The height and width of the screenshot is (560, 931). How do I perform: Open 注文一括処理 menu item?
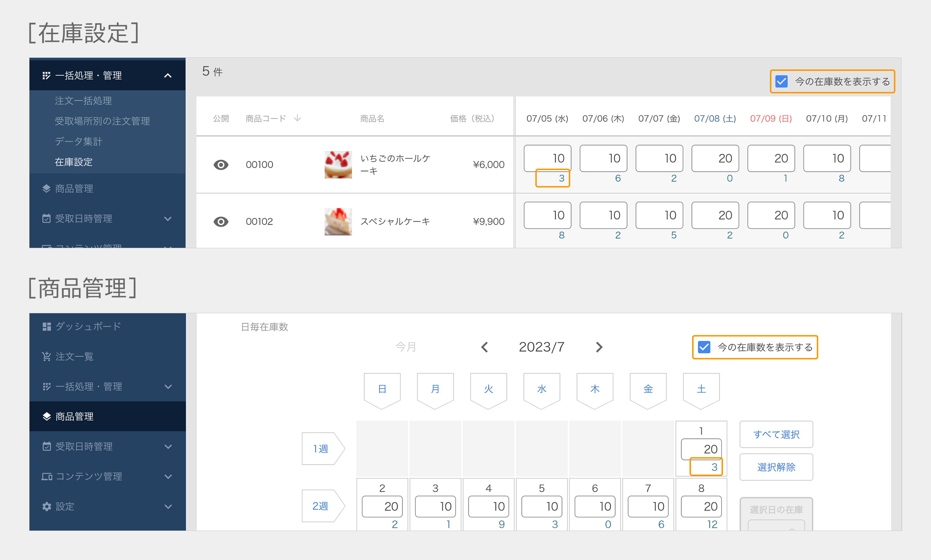83,101
